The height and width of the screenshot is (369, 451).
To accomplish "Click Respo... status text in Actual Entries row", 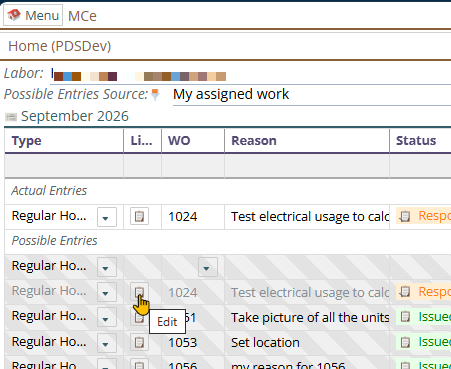I will point(435,216).
